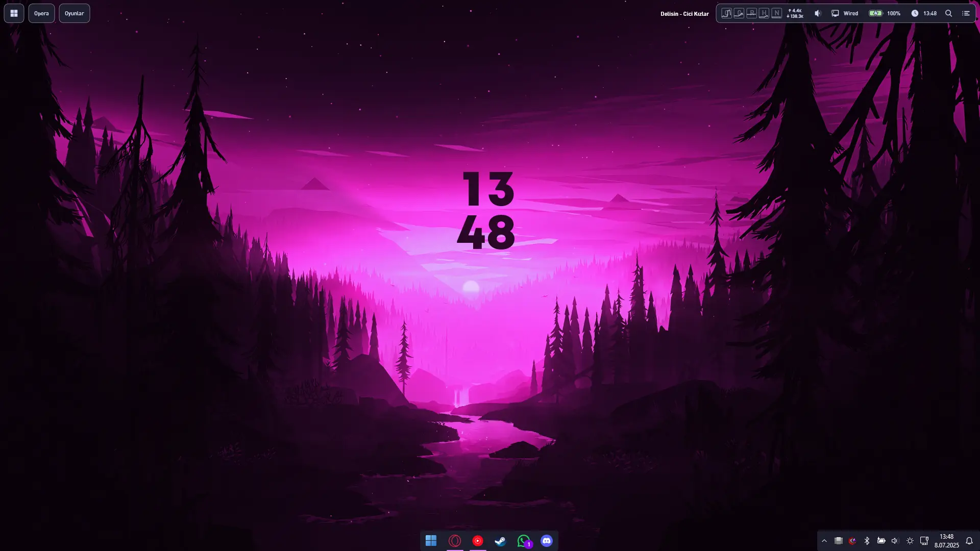Click the network upload/download speed readout

pyautogui.click(x=795, y=13)
